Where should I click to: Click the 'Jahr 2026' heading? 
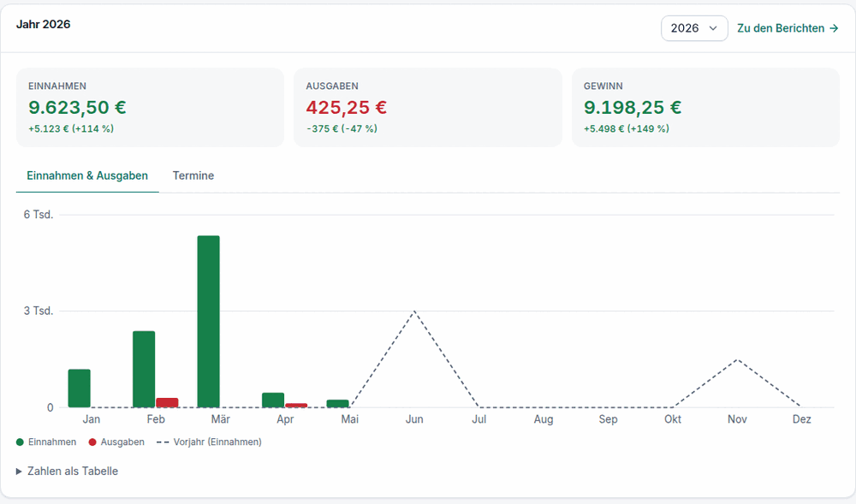(x=43, y=24)
